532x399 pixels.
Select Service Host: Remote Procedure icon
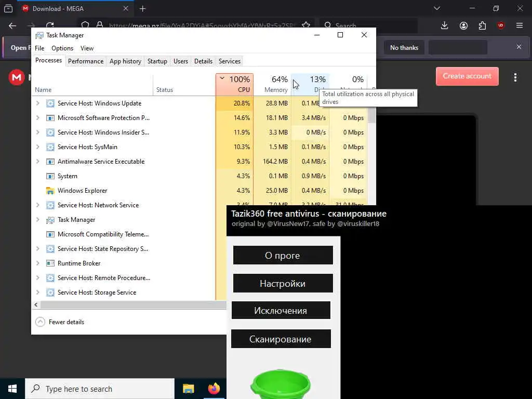tap(50, 278)
